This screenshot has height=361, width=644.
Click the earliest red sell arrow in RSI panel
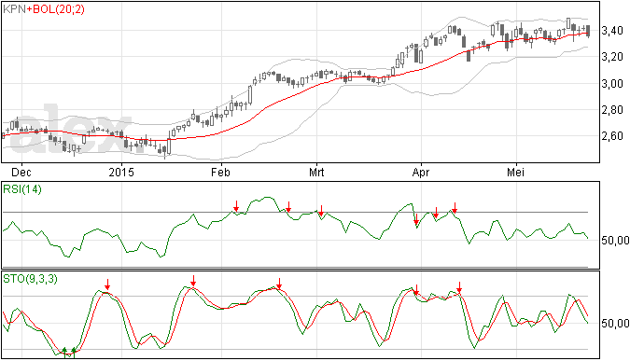(236, 206)
